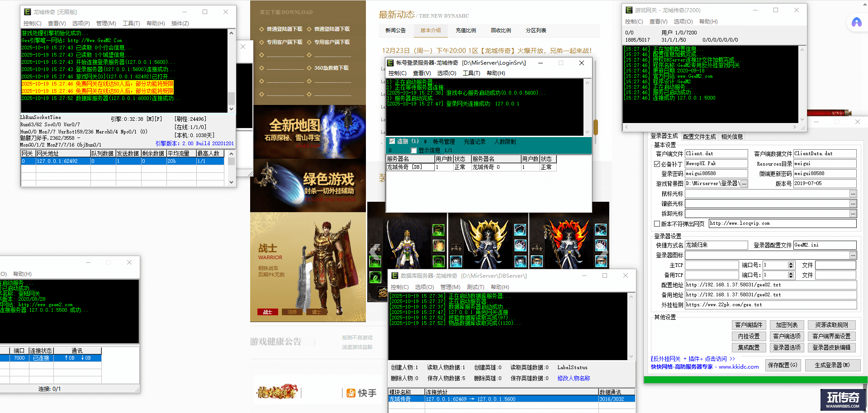Click the 登录器皮肤编辑 button
Viewport: 868px width, 413px height.
pos(831,347)
